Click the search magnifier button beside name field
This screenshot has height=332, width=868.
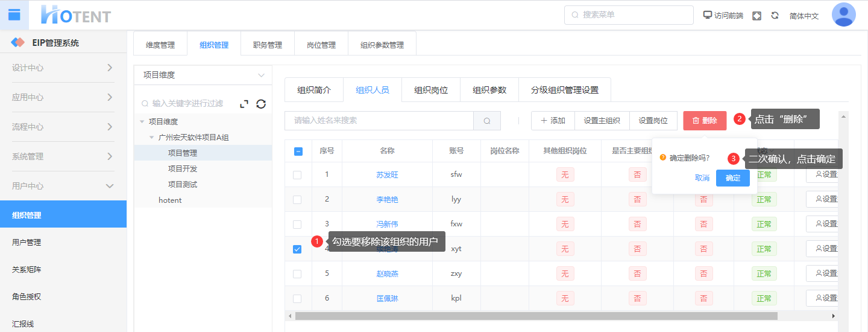coord(487,121)
